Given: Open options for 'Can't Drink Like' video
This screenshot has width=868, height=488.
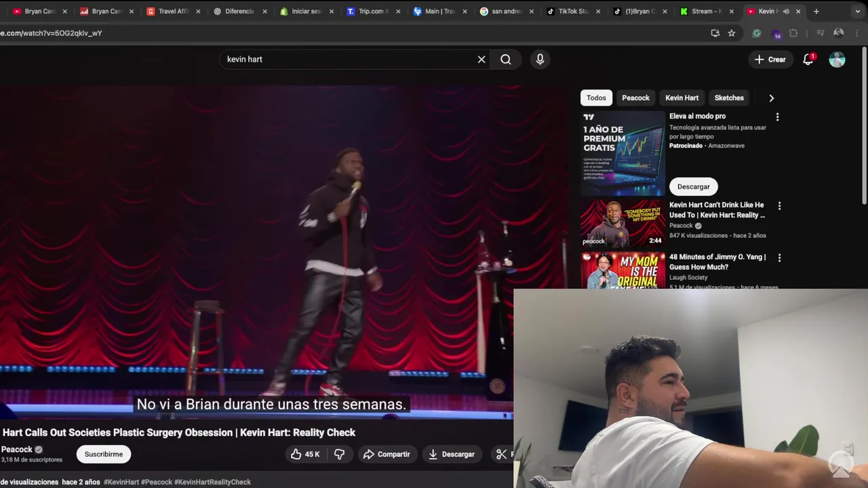Looking at the screenshot, I should (x=779, y=206).
